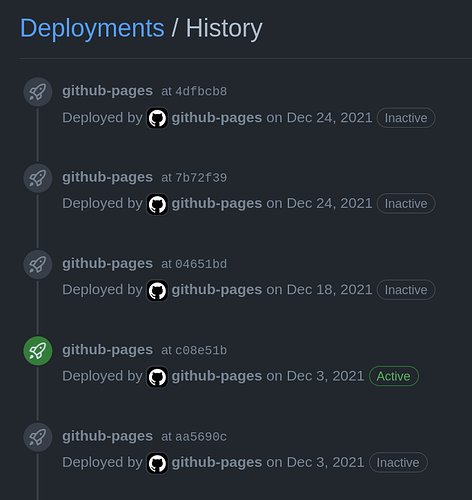Screen dimensions: 472x500
Task: Click Inactive badge on aa5690c deployment
Action: click(x=398, y=463)
